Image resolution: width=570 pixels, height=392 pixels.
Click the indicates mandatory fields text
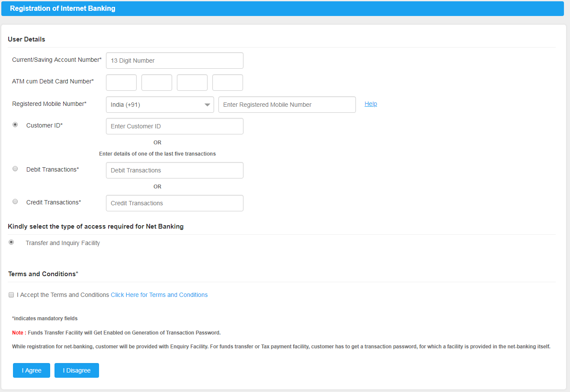45,319
